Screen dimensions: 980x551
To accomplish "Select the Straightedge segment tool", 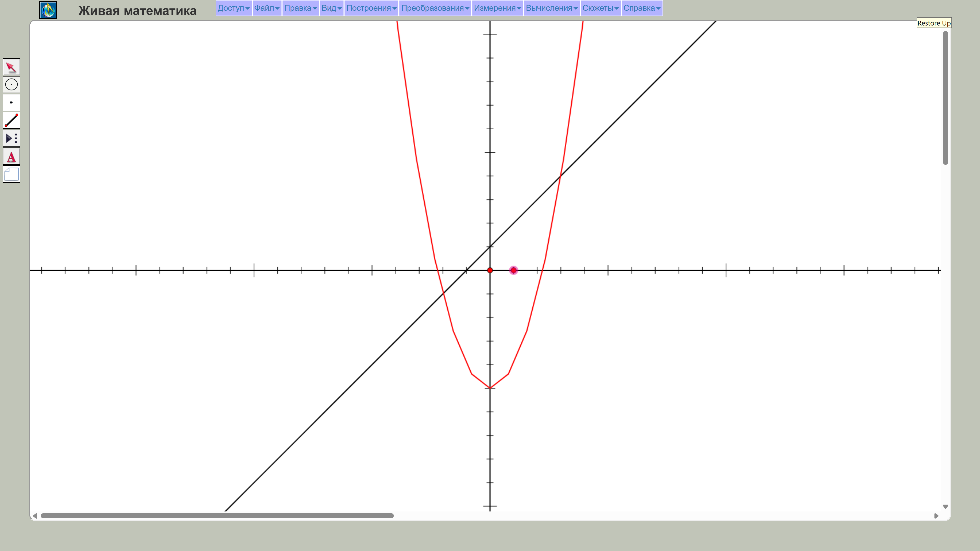I will tap(11, 120).
